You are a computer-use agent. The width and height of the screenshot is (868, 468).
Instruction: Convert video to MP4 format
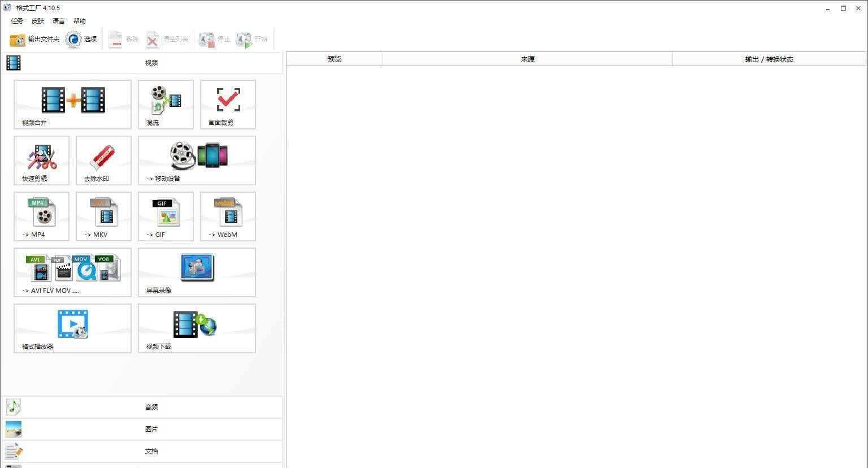[41, 216]
